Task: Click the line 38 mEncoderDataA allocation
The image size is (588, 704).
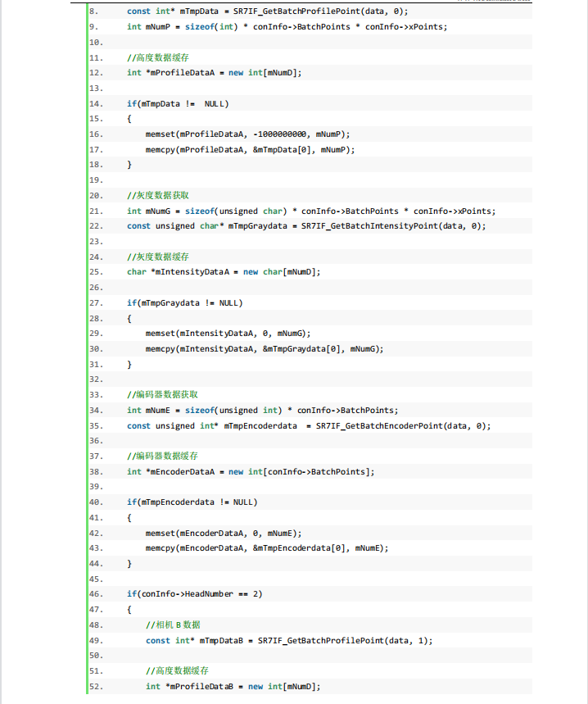Action: [x=251, y=472]
